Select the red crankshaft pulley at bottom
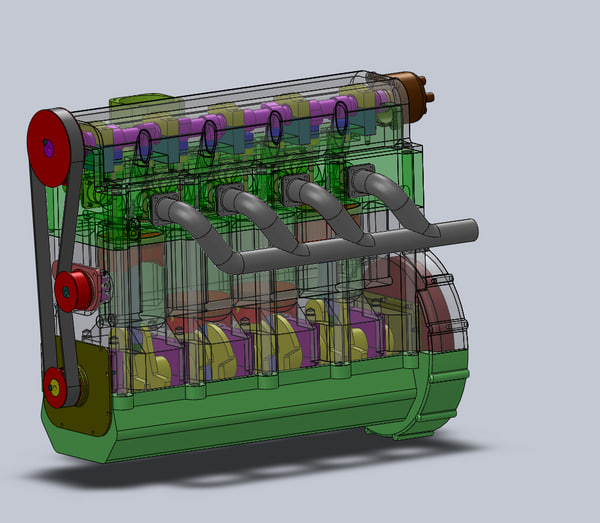This screenshot has height=523, width=600. click(53, 385)
